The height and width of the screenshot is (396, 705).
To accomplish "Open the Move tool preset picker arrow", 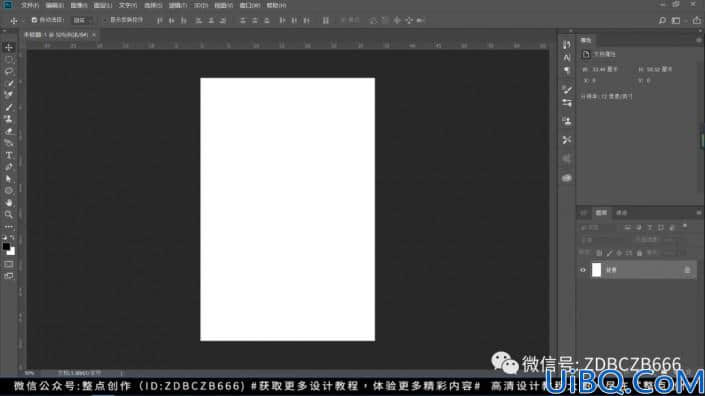I will pyautogui.click(x=23, y=21).
